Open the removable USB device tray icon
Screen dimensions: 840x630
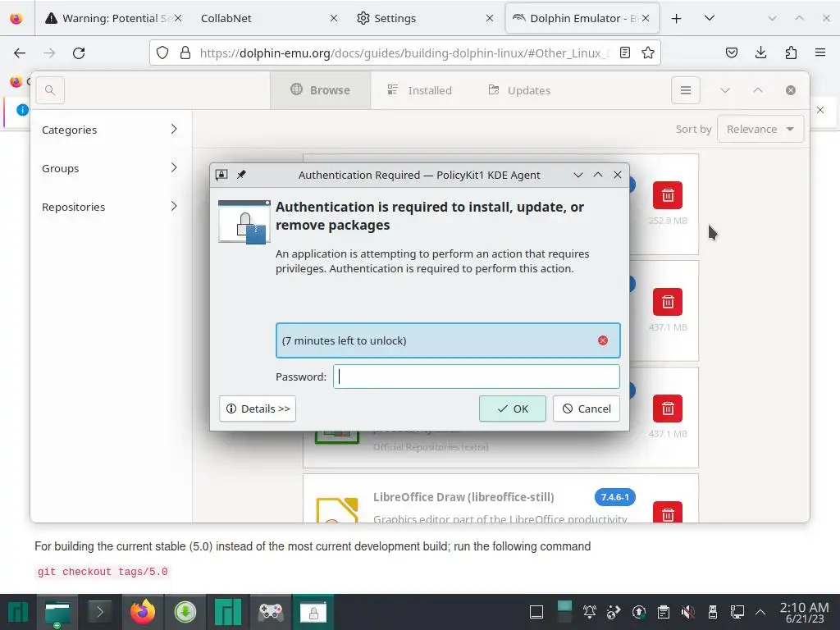[713, 612]
